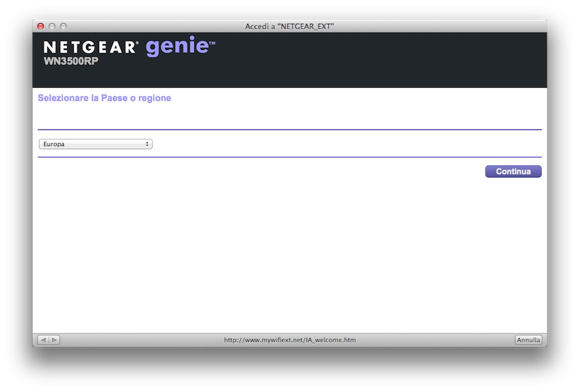Click the WN3500RP model label
This screenshot has width=580, height=392.
click(71, 61)
